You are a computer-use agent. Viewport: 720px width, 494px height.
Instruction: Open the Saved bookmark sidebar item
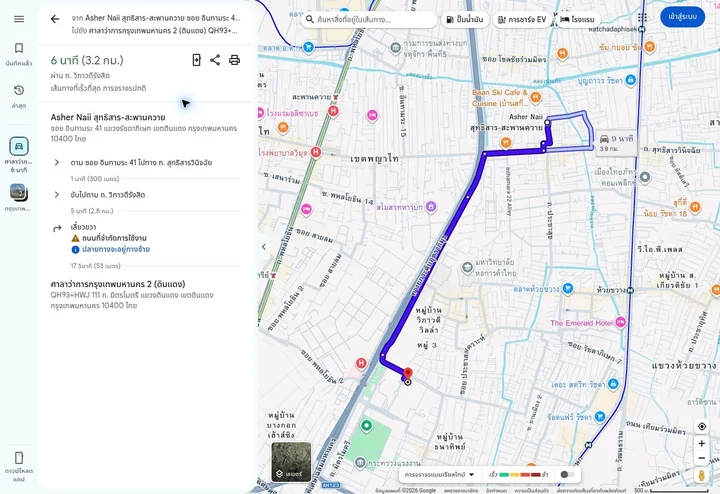19,54
